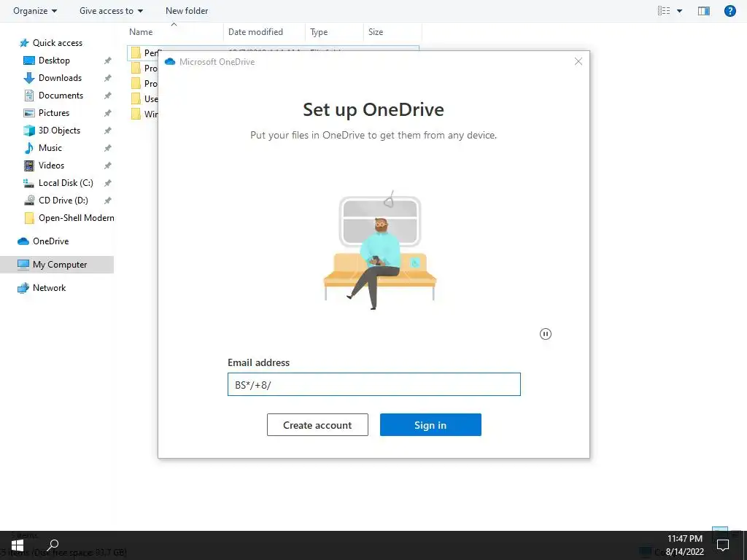This screenshot has width=747, height=560.
Task: Select OneDrive in the navigation pane
Action: (50, 241)
